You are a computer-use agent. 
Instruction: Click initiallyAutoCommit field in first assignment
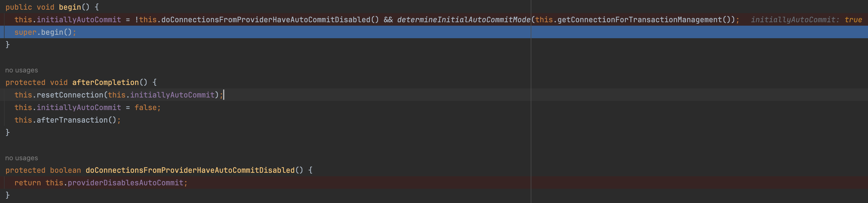pyautogui.click(x=78, y=19)
